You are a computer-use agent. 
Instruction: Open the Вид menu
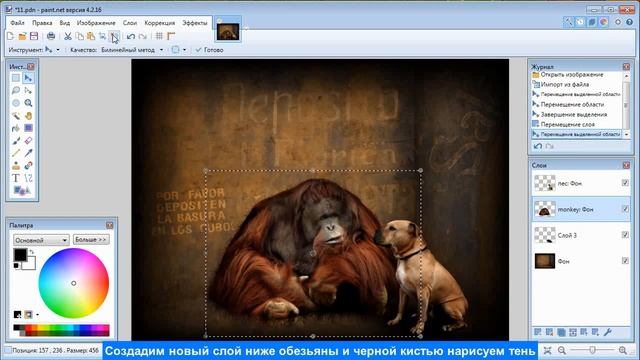pos(64,23)
